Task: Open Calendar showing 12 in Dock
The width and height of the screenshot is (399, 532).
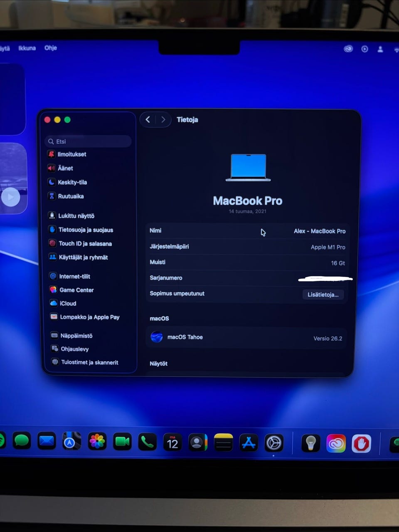Action: [172, 443]
